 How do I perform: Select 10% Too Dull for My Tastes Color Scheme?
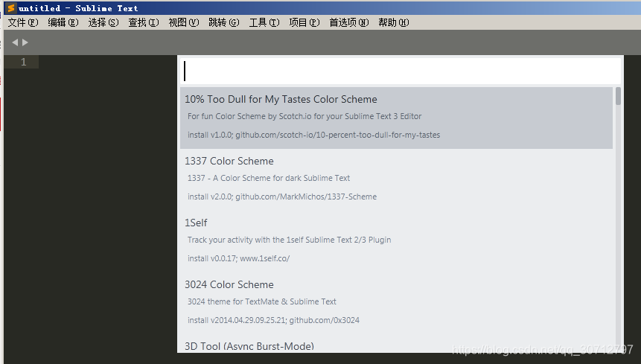(397, 118)
